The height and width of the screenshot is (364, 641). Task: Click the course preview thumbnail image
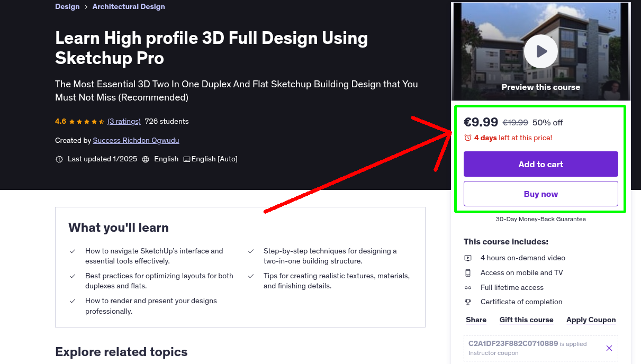540,51
